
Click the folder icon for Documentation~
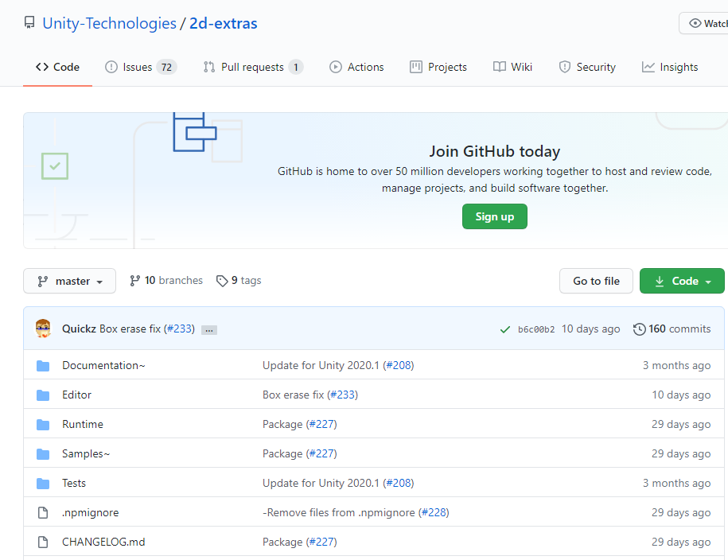[43, 366]
